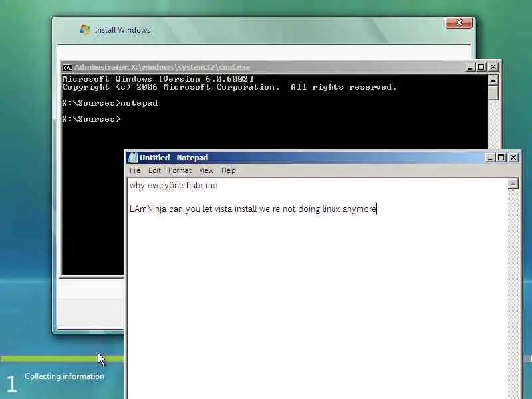
Task: Click the empty X:\Sources> prompt line
Action: point(91,119)
